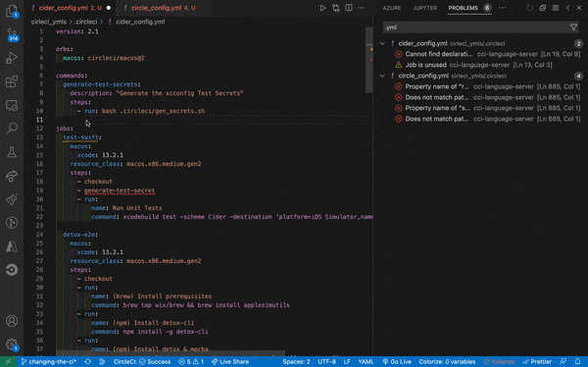Open Spaces: 2 indentation selector

click(x=296, y=362)
